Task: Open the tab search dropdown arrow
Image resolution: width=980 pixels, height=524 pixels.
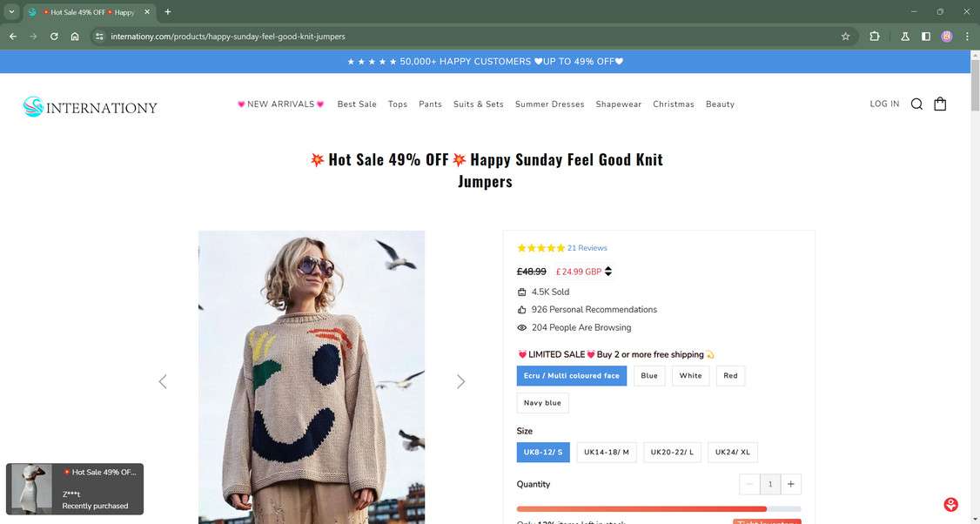Action: coord(11,12)
